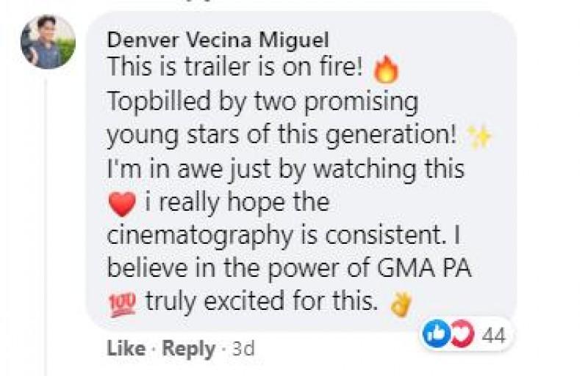Click the vertical thread line below the avatar
Viewport: 588px width, 376px height.
pyautogui.click(x=46, y=220)
